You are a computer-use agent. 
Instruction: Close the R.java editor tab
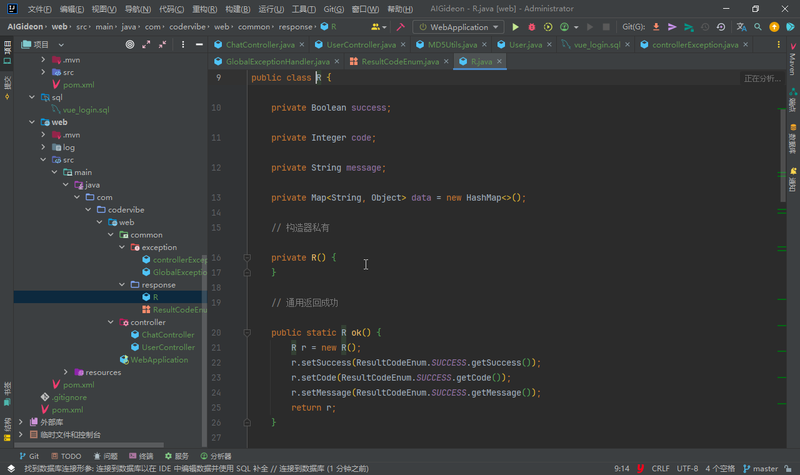[x=499, y=61]
